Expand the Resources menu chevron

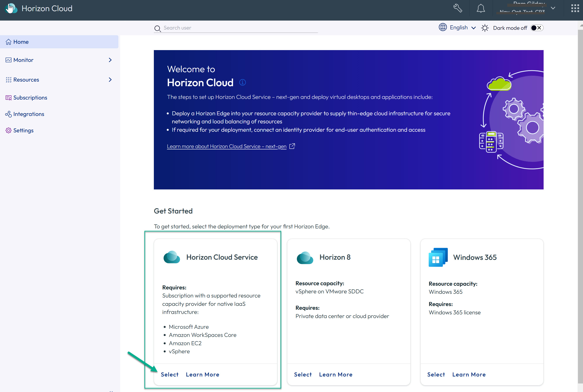[x=110, y=80]
